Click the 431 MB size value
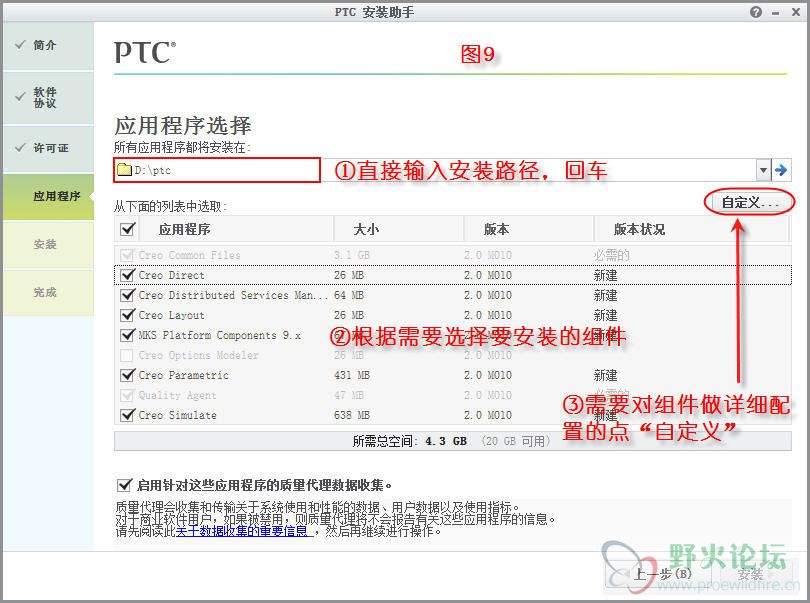810x603 pixels. [352, 375]
